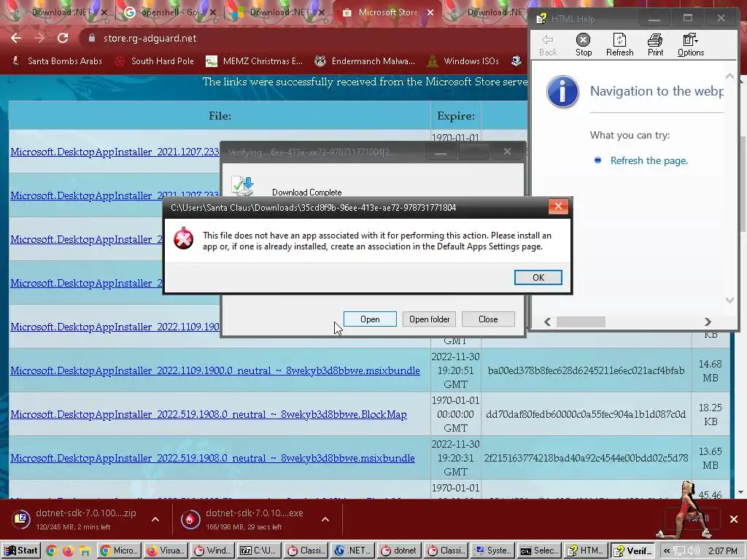Image resolution: width=747 pixels, height=560 pixels.
Task: Click the browser forward arrow
Action: click(39, 38)
